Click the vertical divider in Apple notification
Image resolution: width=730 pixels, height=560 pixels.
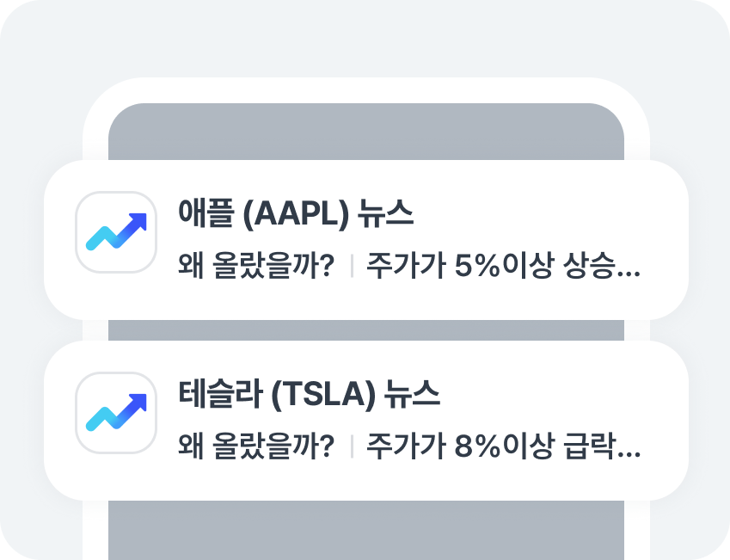coord(352,267)
